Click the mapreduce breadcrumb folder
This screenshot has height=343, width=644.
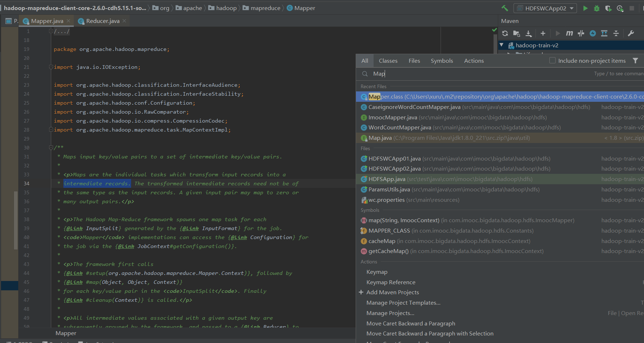click(261, 8)
